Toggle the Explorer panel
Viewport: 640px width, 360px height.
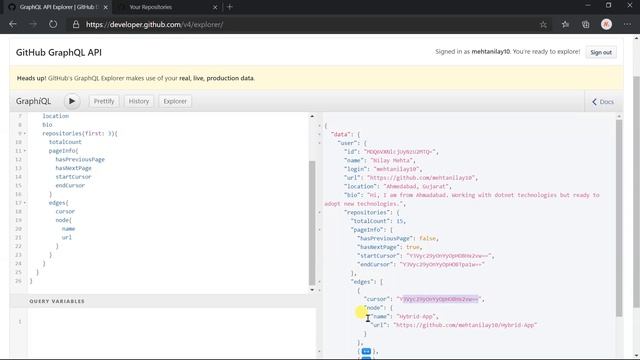click(175, 101)
